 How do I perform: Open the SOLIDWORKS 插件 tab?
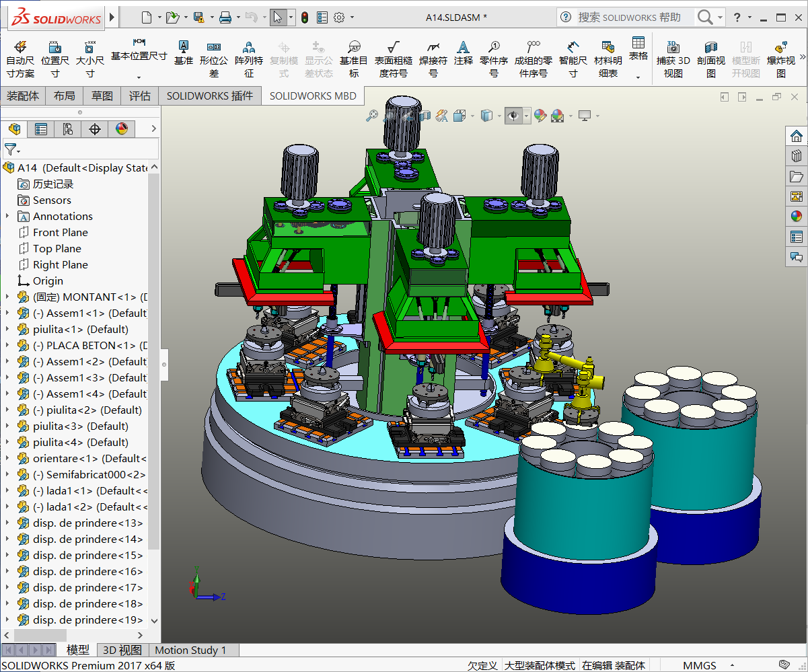[x=210, y=96]
